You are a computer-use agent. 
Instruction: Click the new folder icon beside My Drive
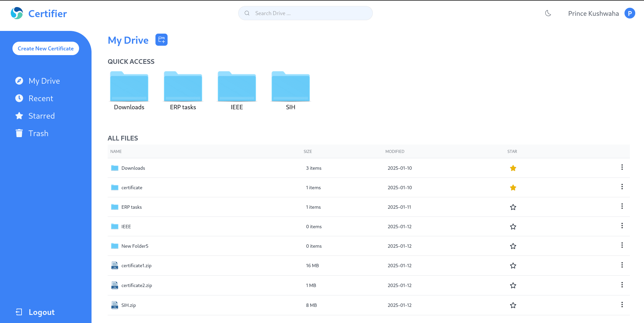[x=162, y=40]
